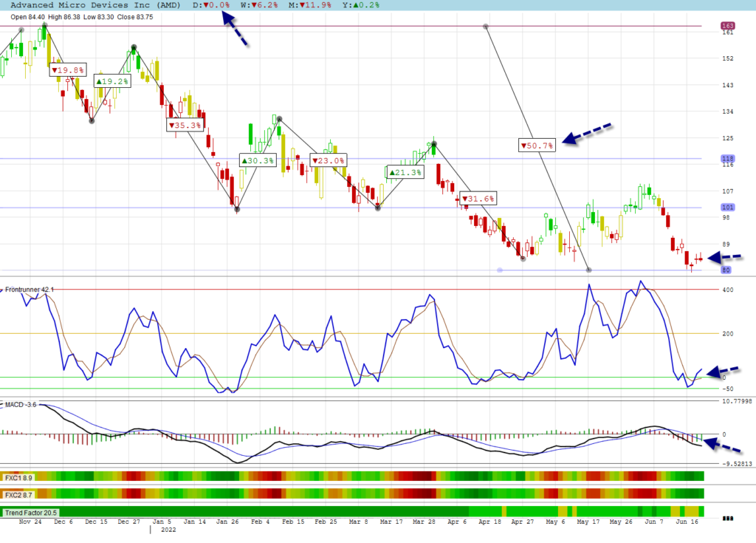The height and width of the screenshot is (543, 756).
Task: Click the Feb 15 date label
Action: click(293, 522)
